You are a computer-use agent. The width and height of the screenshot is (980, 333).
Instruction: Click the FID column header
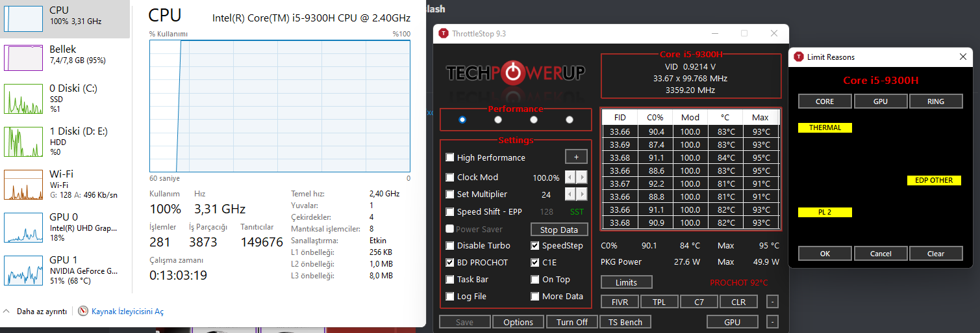pos(620,117)
